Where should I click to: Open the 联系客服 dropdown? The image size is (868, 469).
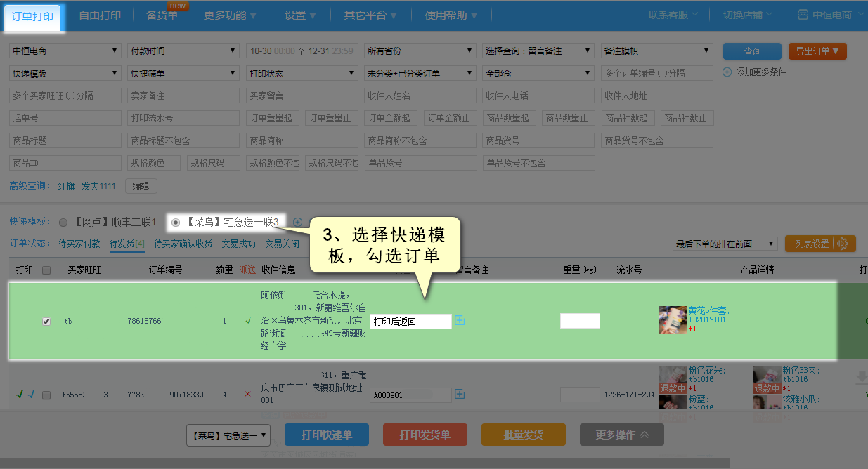click(x=673, y=15)
